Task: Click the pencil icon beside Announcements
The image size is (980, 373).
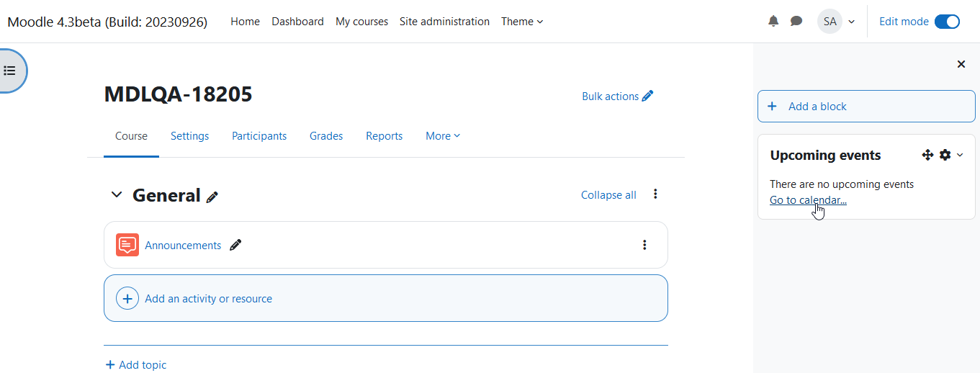Action: pyautogui.click(x=235, y=245)
